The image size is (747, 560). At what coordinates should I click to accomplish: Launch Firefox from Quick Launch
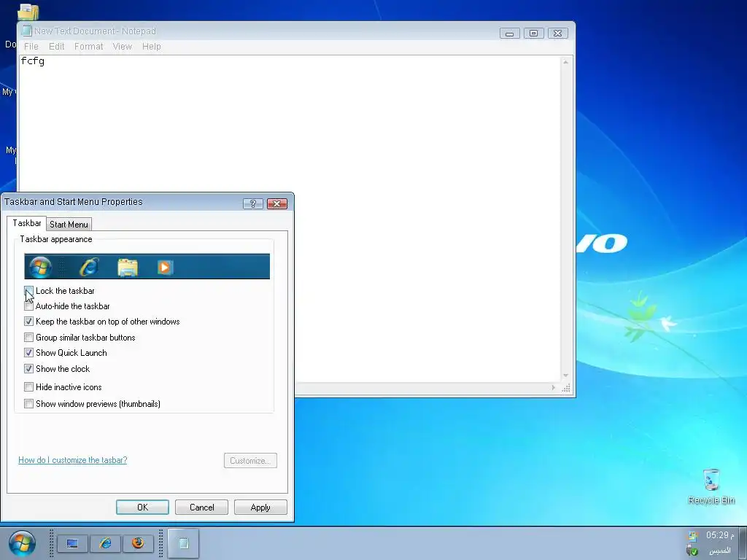(x=138, y=543)
